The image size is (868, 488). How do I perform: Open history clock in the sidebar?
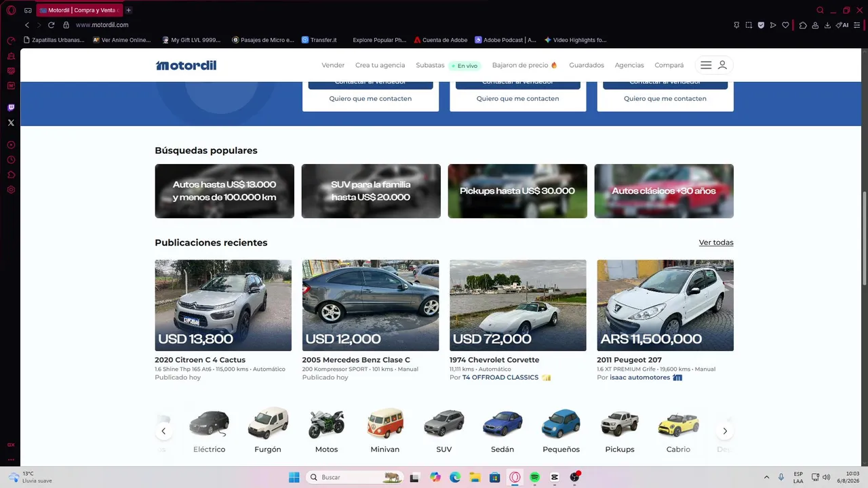(x=11, y=160)
